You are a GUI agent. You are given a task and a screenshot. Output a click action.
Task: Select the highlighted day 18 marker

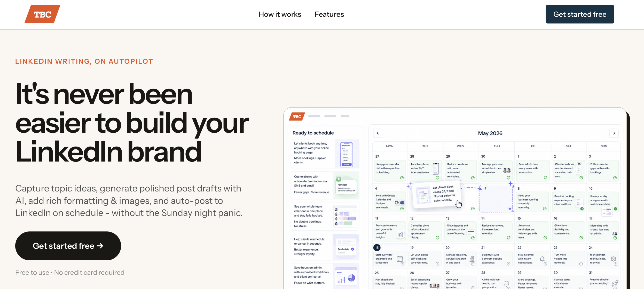click(377, 247)
